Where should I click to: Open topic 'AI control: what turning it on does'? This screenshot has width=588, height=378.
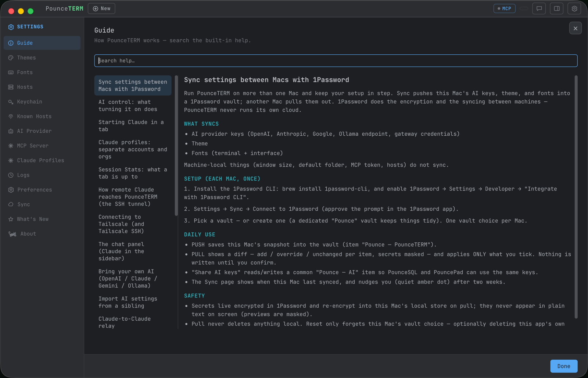(x=133, y=106)
